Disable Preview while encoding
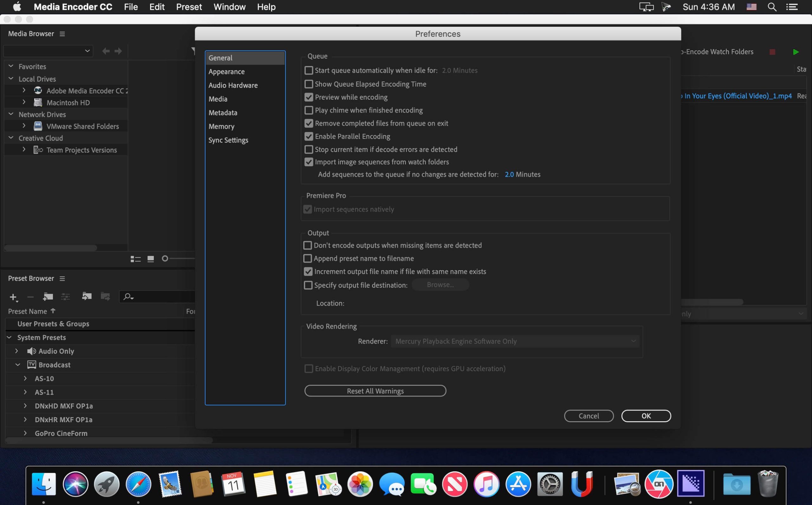The height and width of the screenshot is (505, 812). point(309,97)
